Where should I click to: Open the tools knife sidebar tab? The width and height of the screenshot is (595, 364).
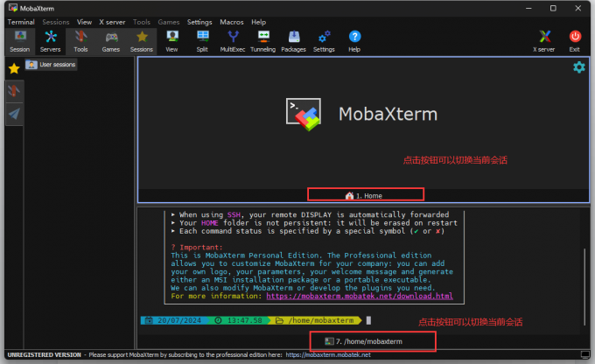(14, 91)
